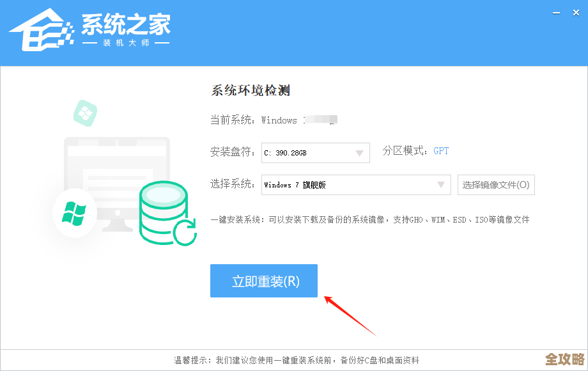Click the 选择镜像文件(O) button
The height and width of the screenshot is (371, 588).
[496, 185]
